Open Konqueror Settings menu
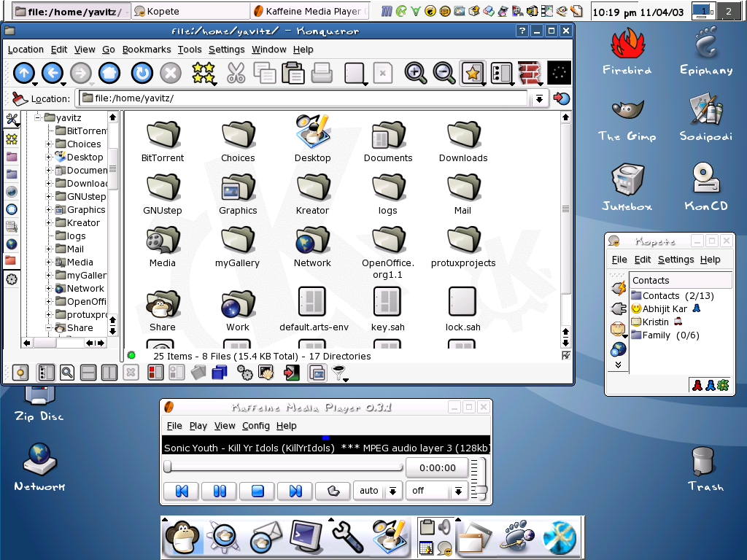 point(226,50)
